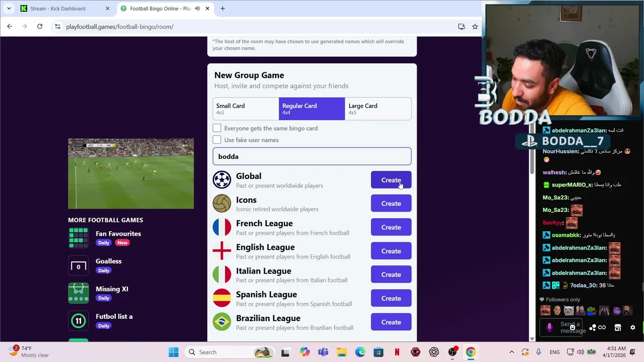Mute the tab audio speaker icon

(197, 9)
